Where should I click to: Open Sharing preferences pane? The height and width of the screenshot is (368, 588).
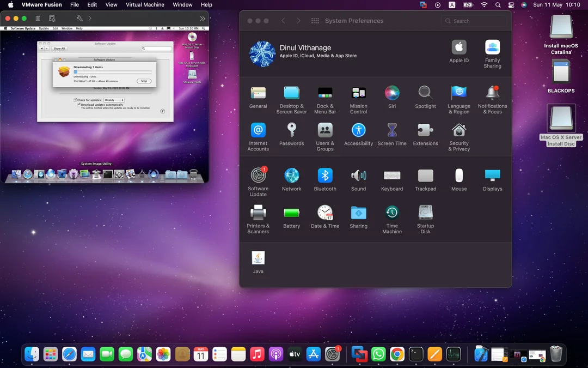[358, 217]
